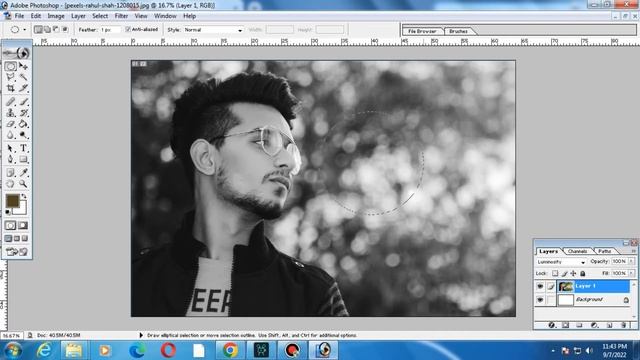Open the Image menu
The image size is (640, 360).
(56, 16)
